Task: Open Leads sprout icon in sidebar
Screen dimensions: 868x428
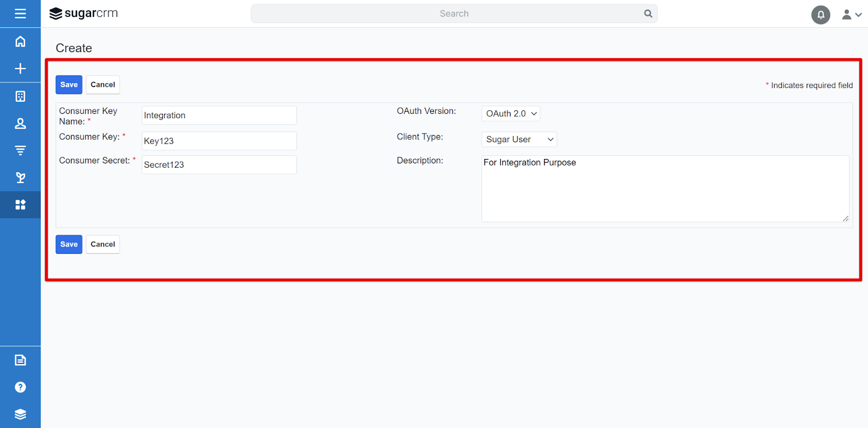Action: click(x=20, y=177)
